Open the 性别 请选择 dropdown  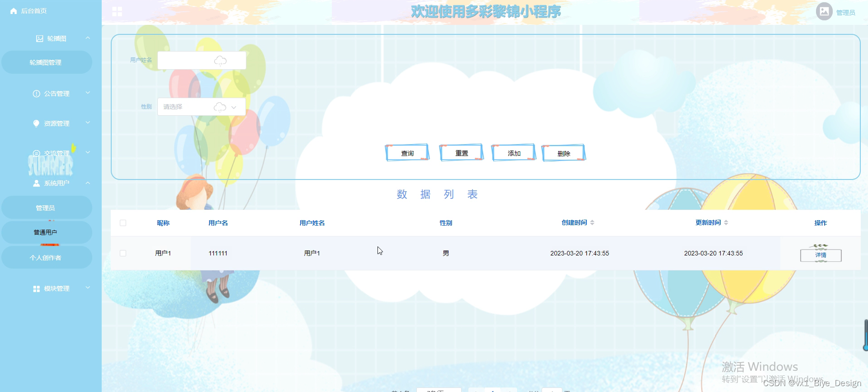tap(202, 107)
